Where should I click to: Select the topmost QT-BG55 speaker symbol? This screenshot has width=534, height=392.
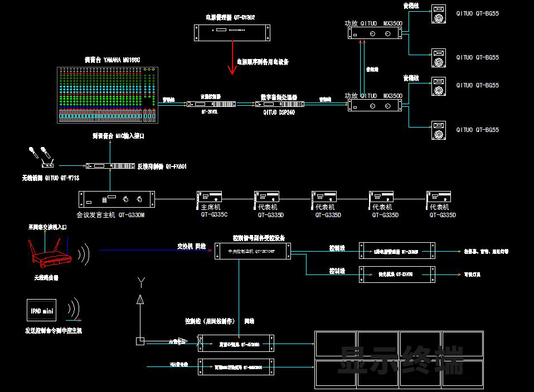[x=439, y=14]
